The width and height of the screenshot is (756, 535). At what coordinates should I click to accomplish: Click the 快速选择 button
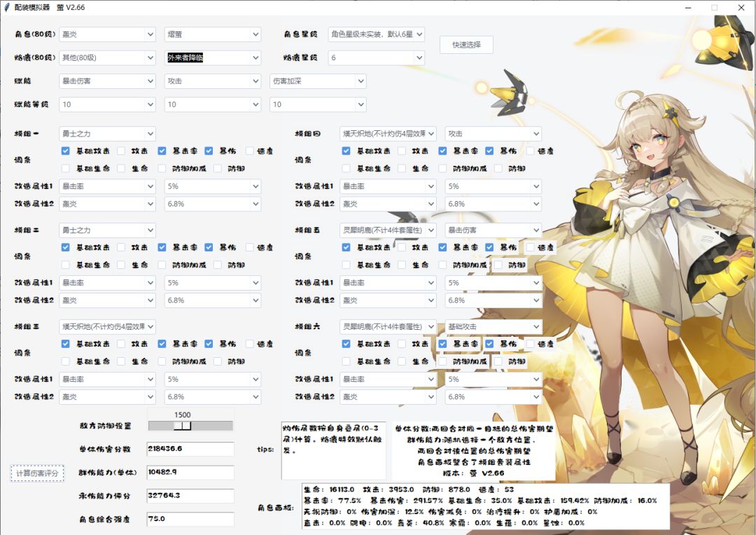coord(466,44)
